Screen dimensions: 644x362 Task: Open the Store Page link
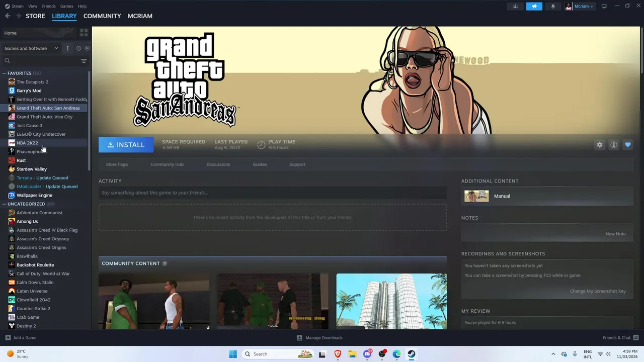coord(117,164)
